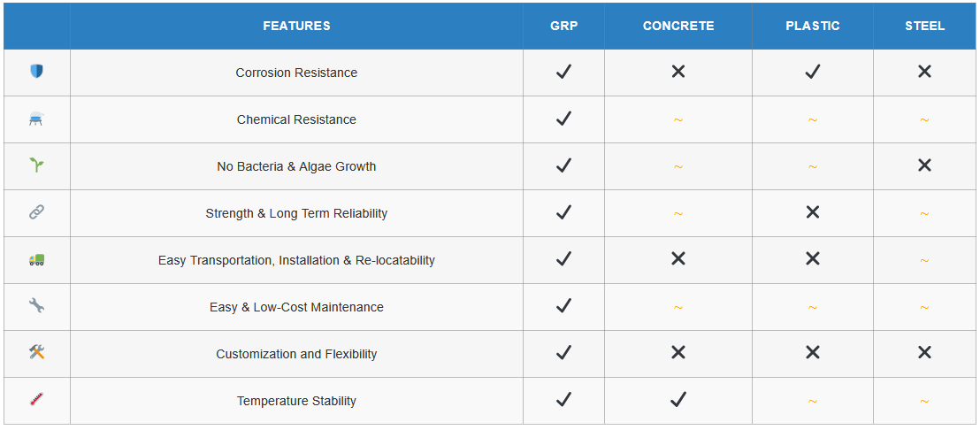Select the GRP column header
The height and width of the screenshot is (430, 980).
tap(563, 26)
